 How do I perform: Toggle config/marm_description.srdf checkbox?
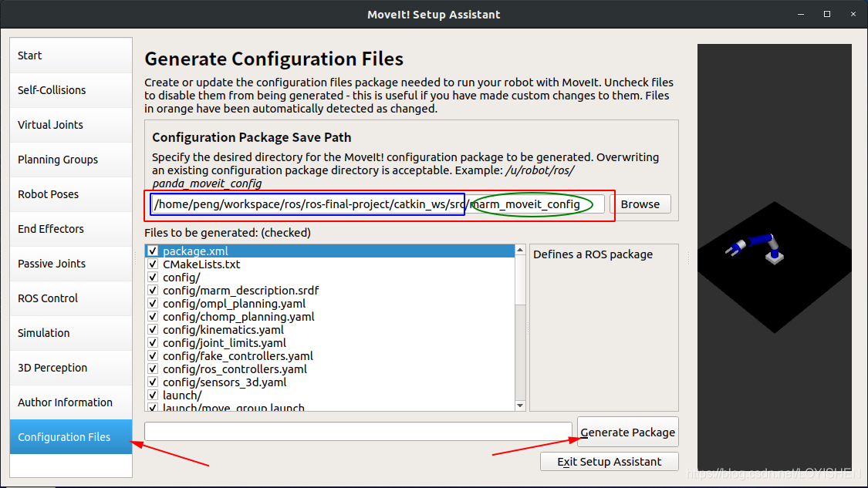point(153,291)
